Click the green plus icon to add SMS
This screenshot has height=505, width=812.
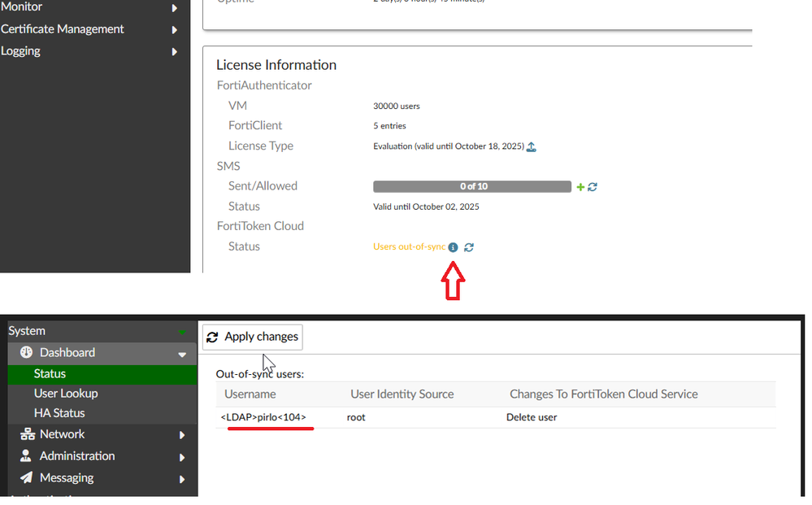580,187
